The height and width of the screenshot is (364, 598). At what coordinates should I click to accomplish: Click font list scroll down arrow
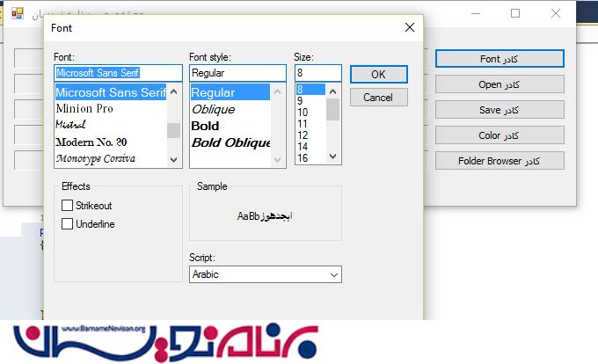click(174, 160)
